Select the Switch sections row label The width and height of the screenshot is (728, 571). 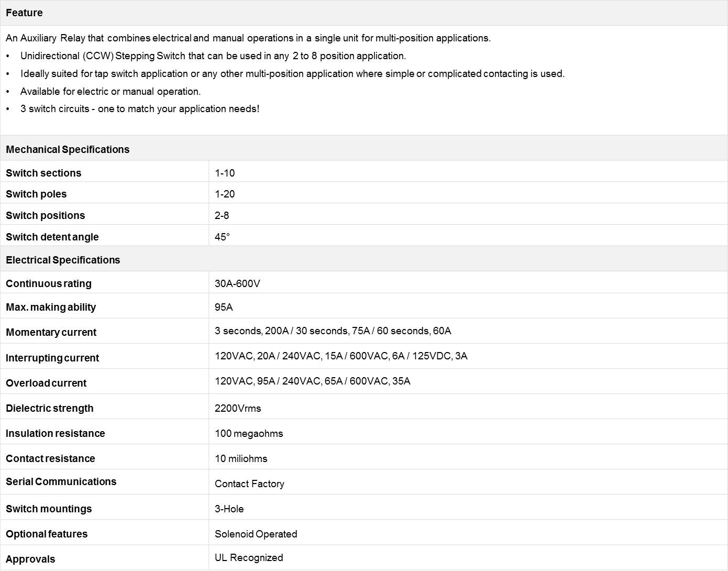[43, 173]
